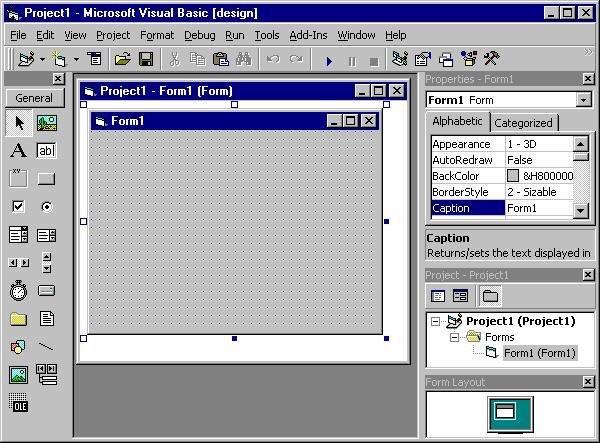Select the OptionButton control tool
Image resolution: width=600 pixels, height=443 pixels.
click(x=47, y=207)
